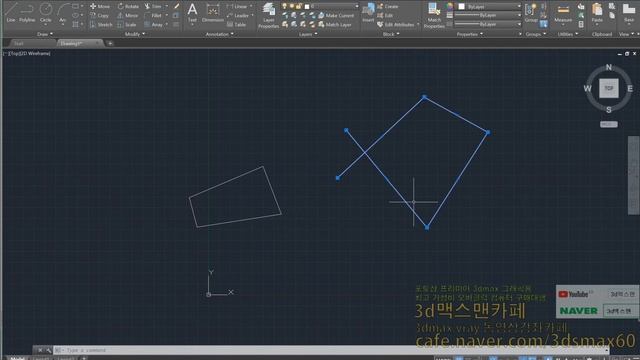Select the Line drawing tool
The width and height of the screenshot is (640, 360).
tap(11, 12)
